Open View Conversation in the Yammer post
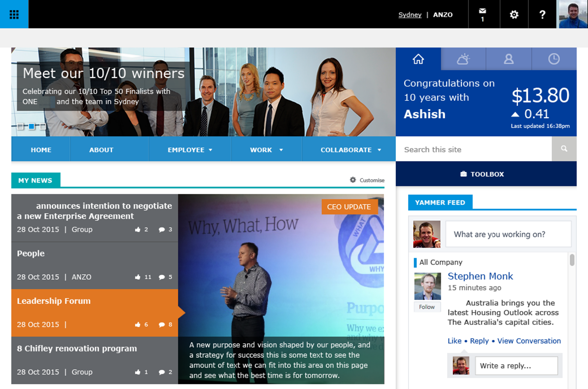Image resolution: width=588 pixels, height=389 pixels. 529,341
